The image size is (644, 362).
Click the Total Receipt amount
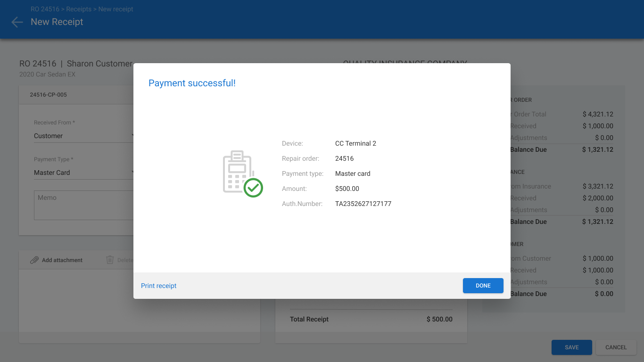click(x=439, y=319)
